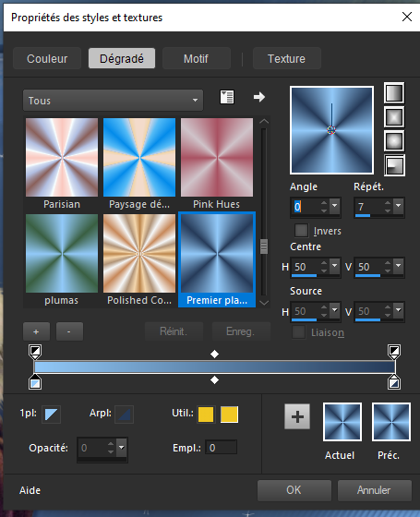The height and width of the screenshot is (517, 420).
Task: Click the plus icon to add to palette
Action: 297,416
